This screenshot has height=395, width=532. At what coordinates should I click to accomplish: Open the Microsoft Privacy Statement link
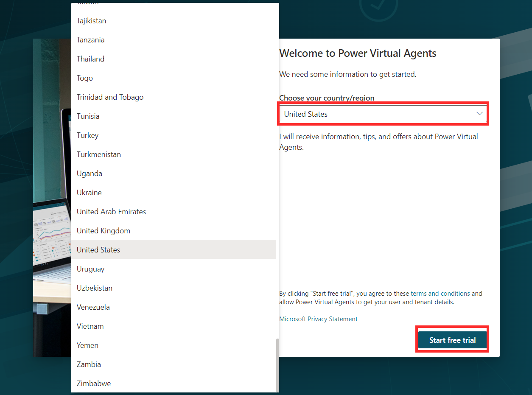(318, 319)
